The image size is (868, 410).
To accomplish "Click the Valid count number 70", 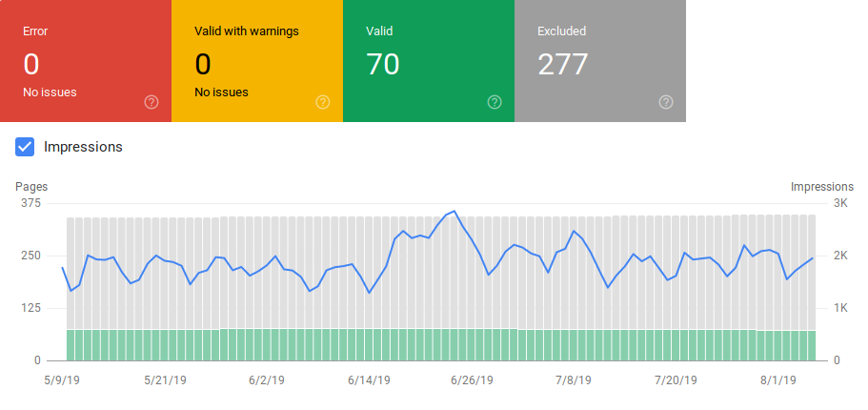I will pos(382,64).
